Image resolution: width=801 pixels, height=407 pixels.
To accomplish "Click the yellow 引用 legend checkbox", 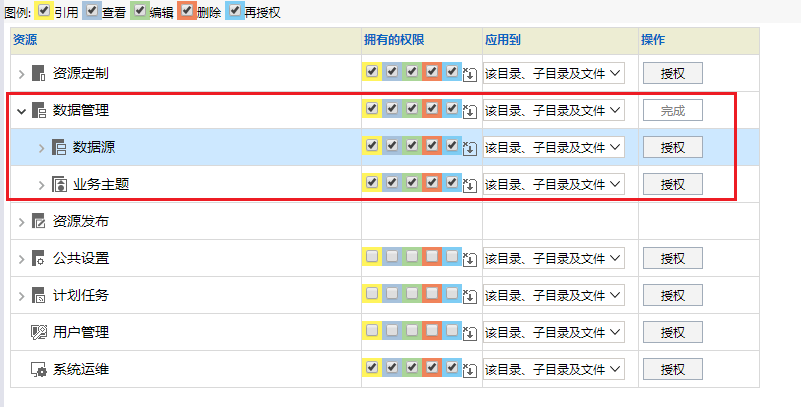I will tap(44, 10).
